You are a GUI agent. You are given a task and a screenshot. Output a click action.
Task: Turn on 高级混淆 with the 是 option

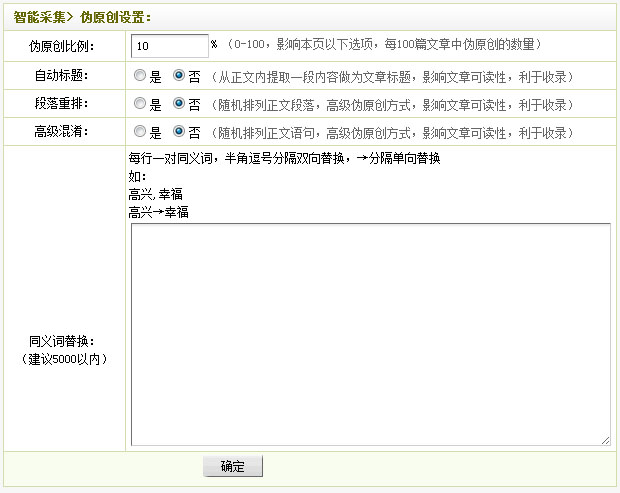[x=139, y=131]
